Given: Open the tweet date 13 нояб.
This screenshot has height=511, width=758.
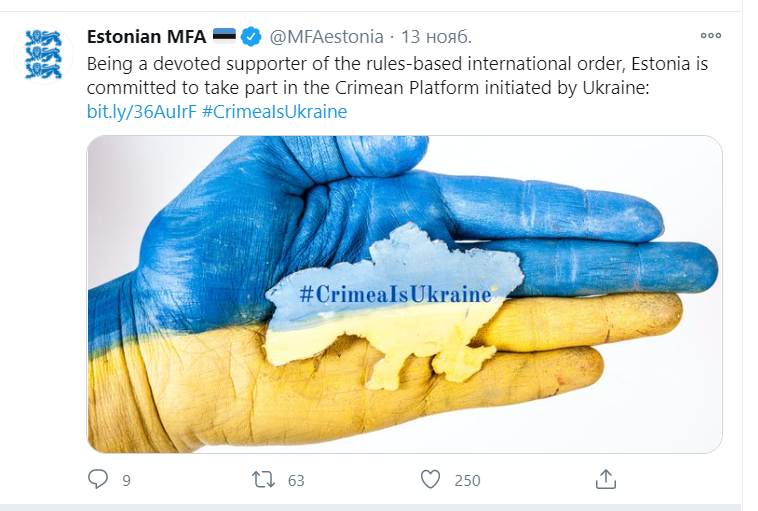Looking at the screenshot, I should [436, 37].
